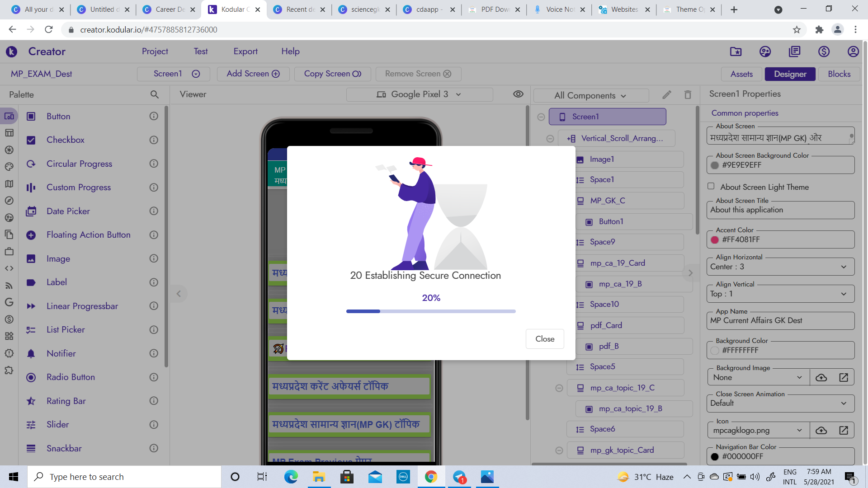Toggle the About Screen Light Theme checkbox

point(711,186)
